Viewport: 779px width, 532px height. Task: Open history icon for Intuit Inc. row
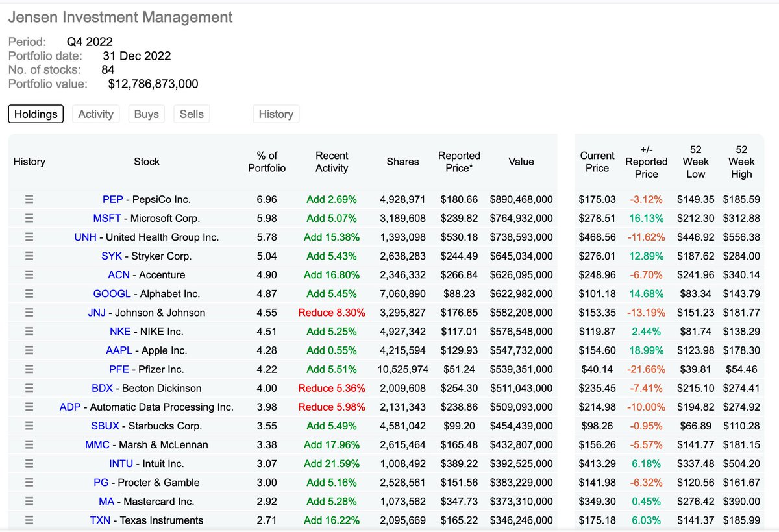point(29,463)
